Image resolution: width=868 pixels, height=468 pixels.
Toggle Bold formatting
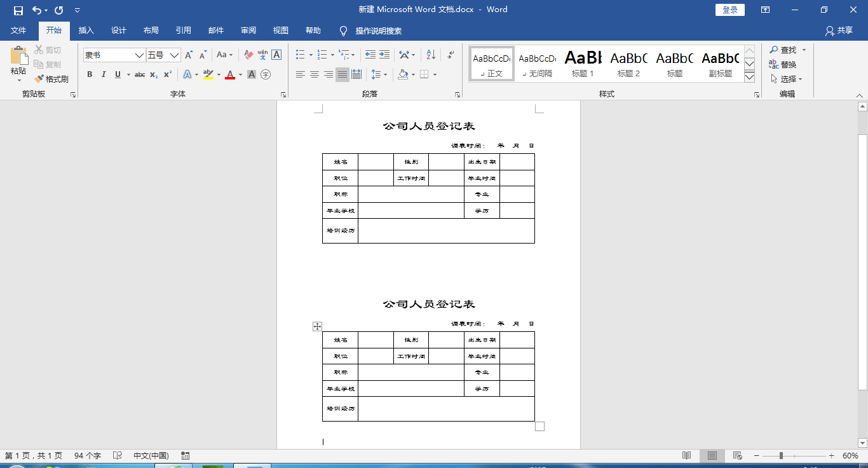90,74
